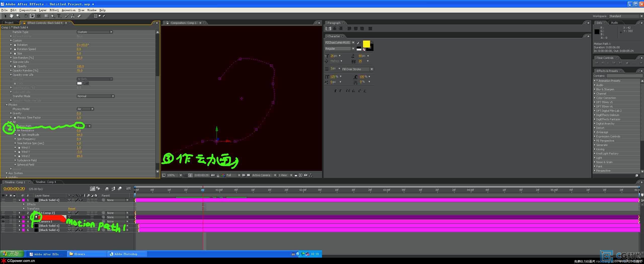Open the Animation menu
Image resolution: width=644 pixels, height=264 pixels.
[68, 10]
